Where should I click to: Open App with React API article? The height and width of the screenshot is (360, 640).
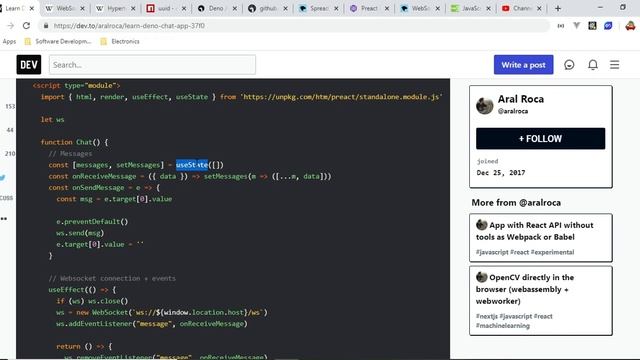tap(535, 231)
